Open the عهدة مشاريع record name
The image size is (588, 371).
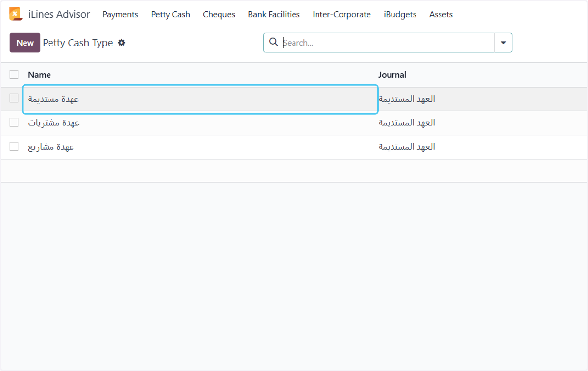coord(51,147)
